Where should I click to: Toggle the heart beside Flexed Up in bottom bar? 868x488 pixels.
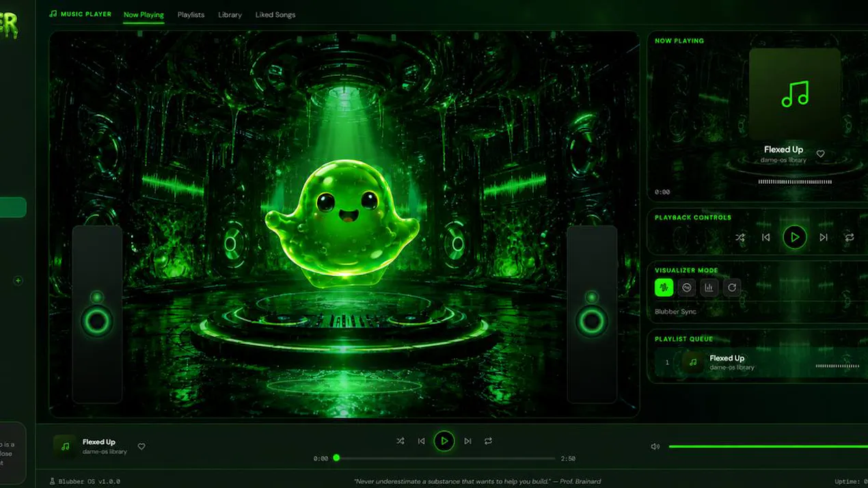pyautogui.click(x=141, y=446)
